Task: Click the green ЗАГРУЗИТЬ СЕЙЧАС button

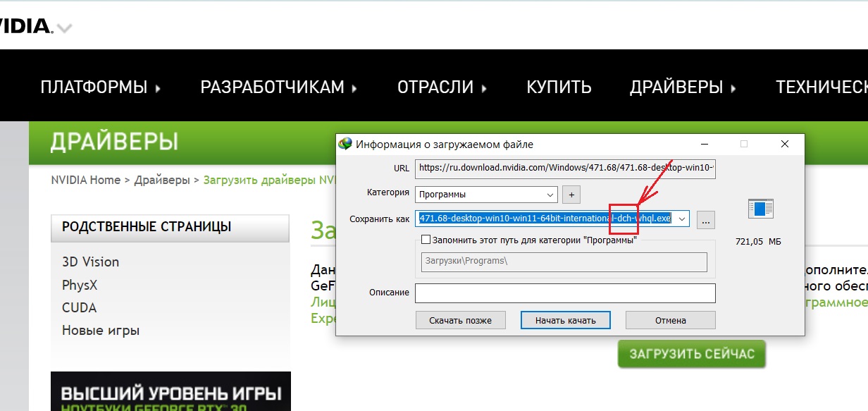Action: (691, 354)
